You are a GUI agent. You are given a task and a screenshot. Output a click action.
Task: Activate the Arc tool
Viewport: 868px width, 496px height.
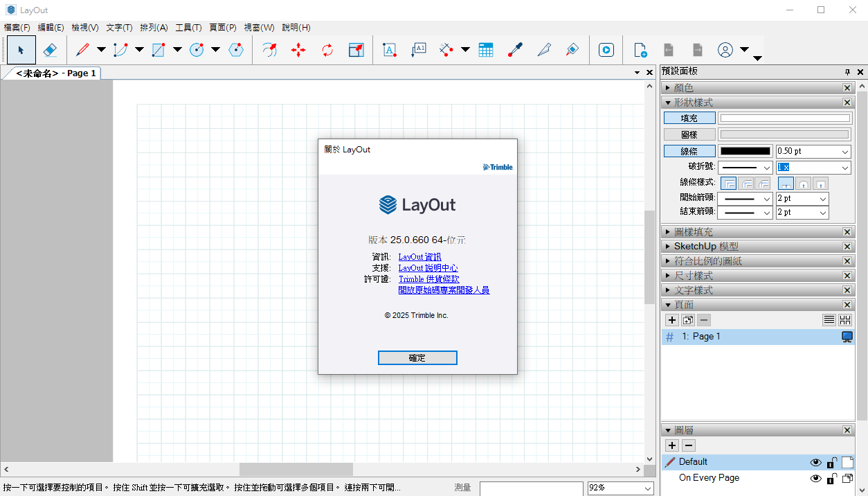(120, 50)
